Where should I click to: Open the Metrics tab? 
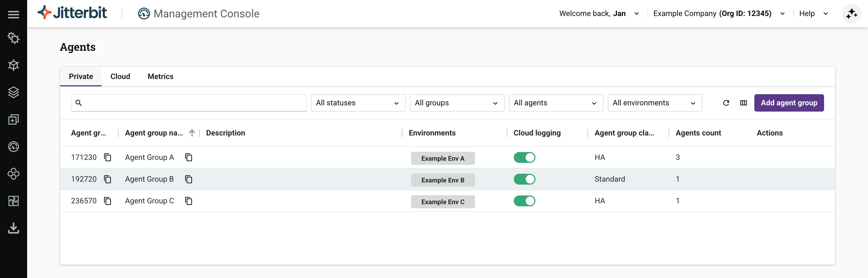click(160, 77)
